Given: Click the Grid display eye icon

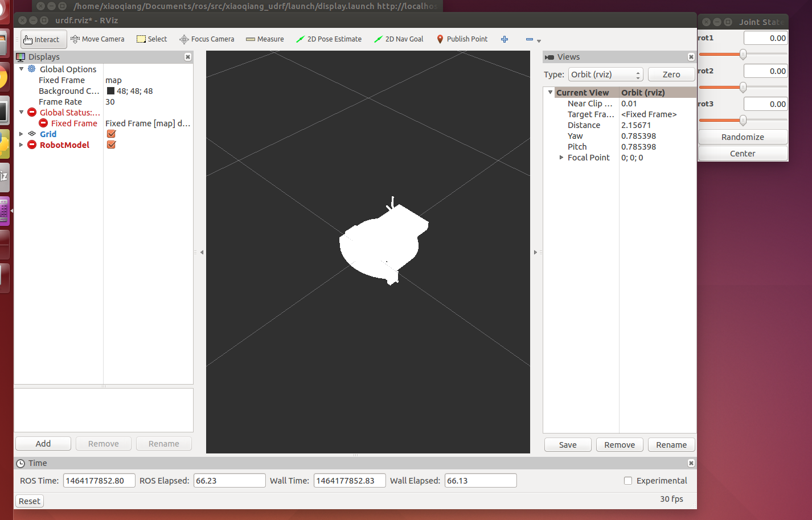Looking at the screenshot, I should [32, 134].
